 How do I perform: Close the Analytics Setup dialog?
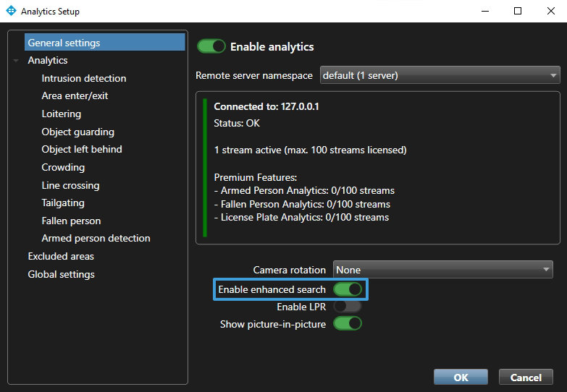[x=550, y=12]
